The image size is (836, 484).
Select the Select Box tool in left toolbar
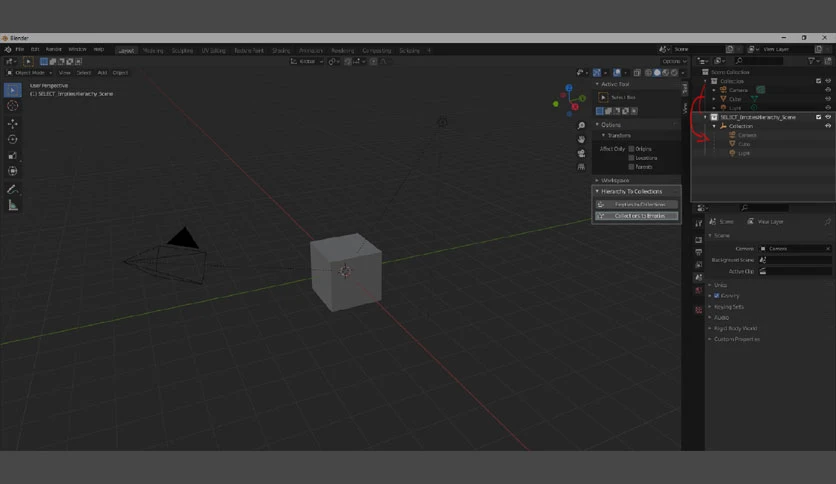[x=13, y=90]
